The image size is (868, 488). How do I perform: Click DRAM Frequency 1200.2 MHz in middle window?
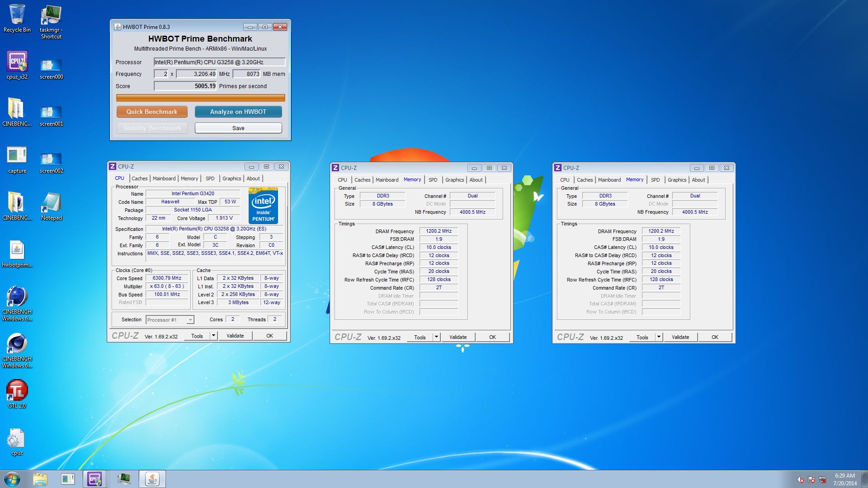[x=439, y=231]
